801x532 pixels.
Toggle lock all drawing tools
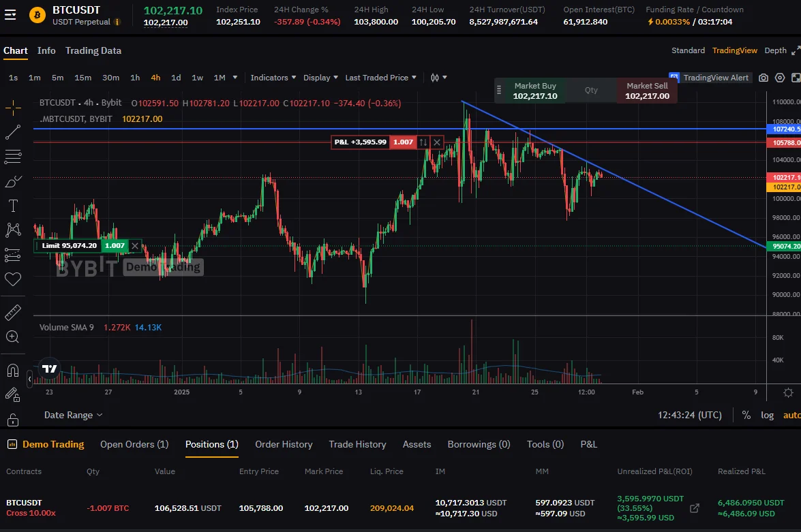13,420
